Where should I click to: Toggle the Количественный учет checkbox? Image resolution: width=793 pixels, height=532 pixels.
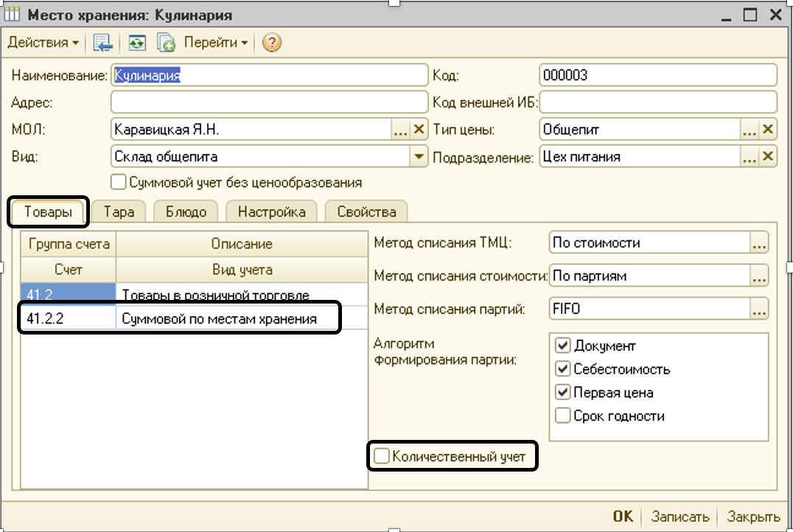382,457
